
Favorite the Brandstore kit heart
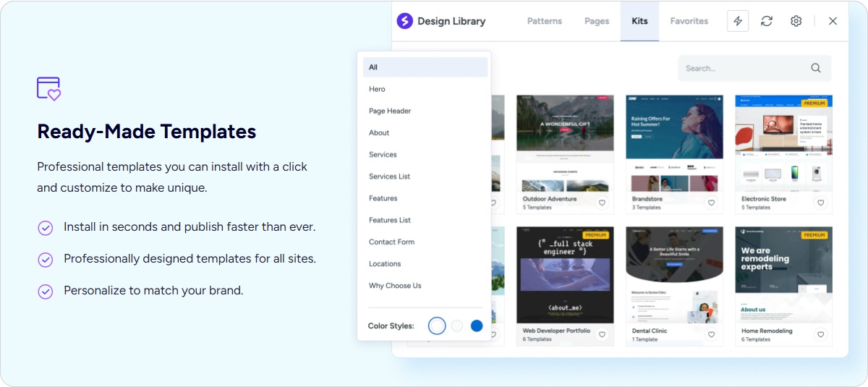711,203
